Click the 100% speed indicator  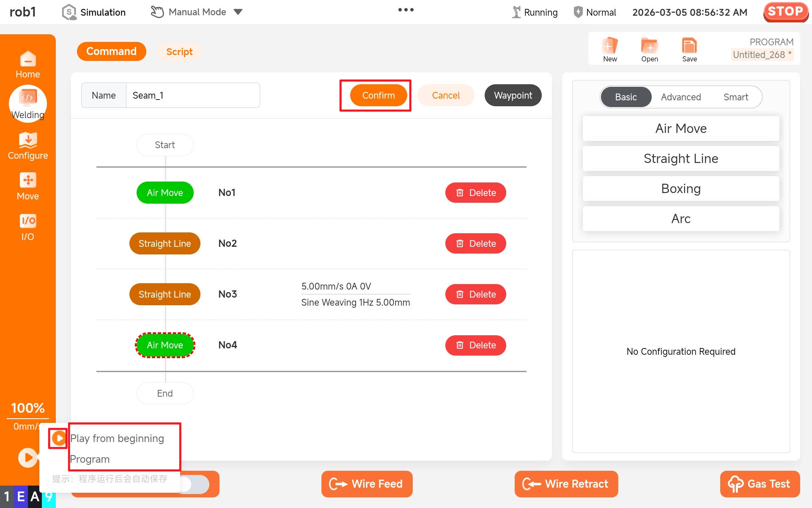click(27, 408)
